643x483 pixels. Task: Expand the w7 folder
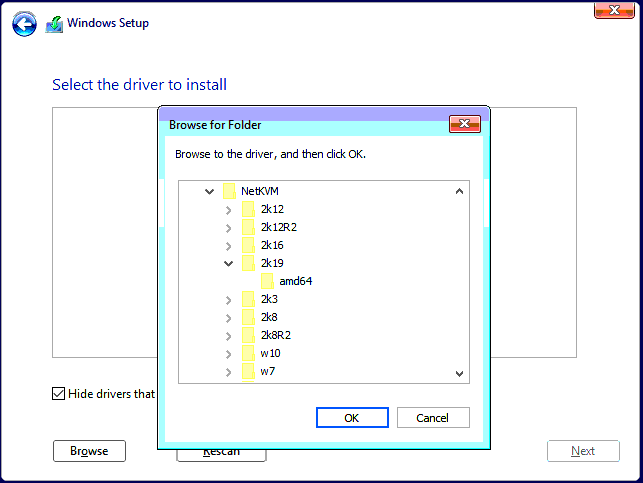pyautogui.click(x=228, y=372)
